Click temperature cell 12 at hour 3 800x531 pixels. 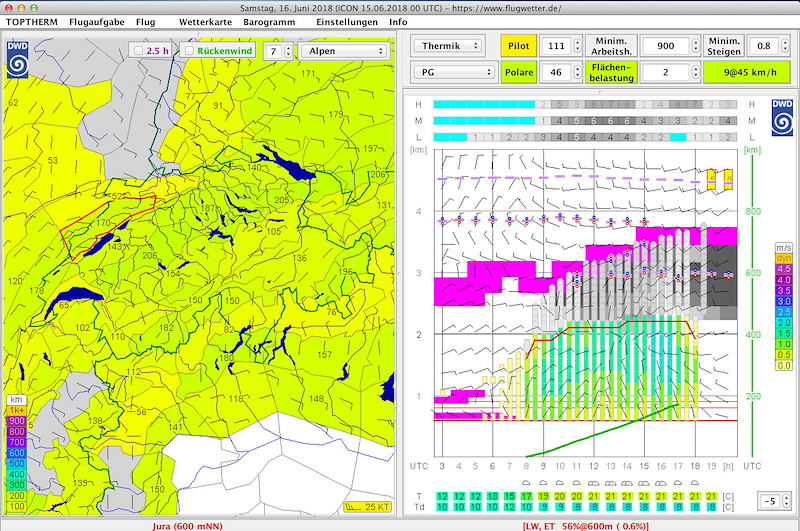click(x=442, y=496)
